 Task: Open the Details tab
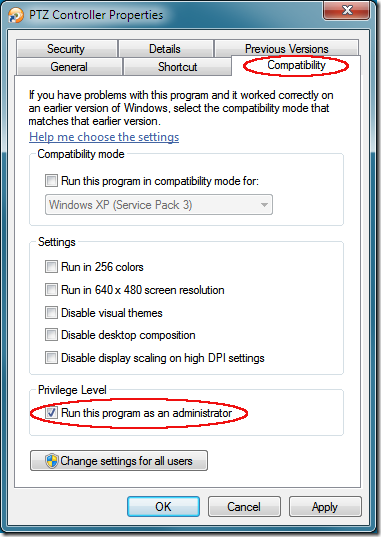coord(166,49)
